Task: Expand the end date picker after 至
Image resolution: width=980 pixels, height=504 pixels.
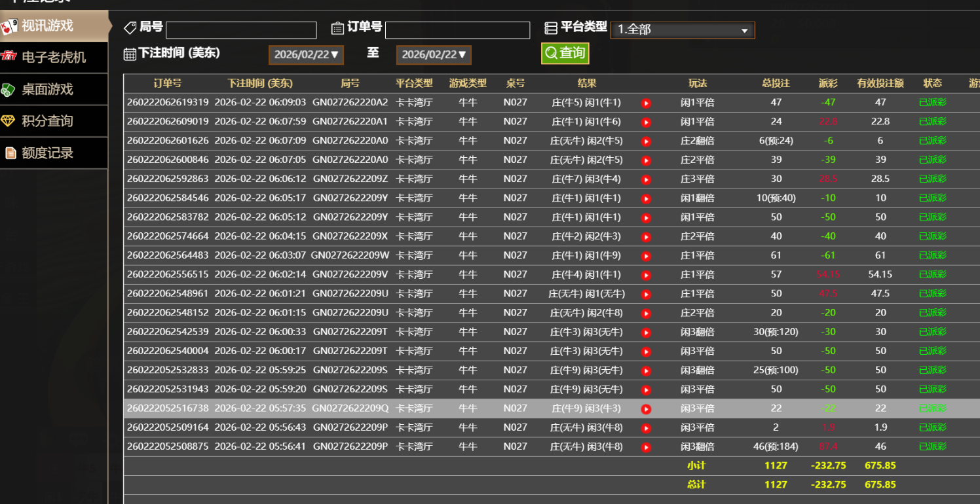Action: coord(434,55)
